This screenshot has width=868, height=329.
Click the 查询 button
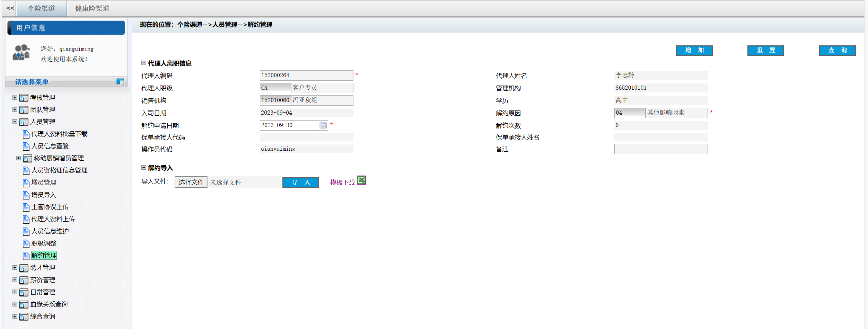[838, 50]
